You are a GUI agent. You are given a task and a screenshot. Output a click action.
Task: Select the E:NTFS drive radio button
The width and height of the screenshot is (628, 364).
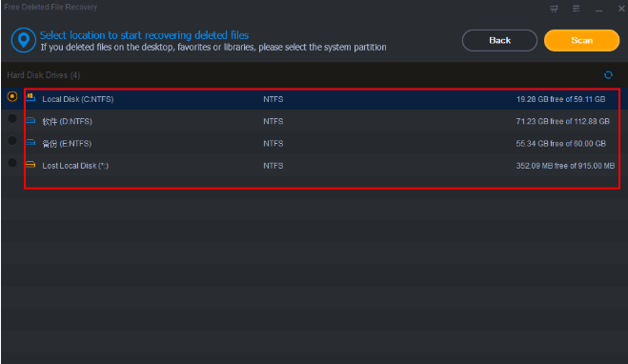[x=12, y=141]
